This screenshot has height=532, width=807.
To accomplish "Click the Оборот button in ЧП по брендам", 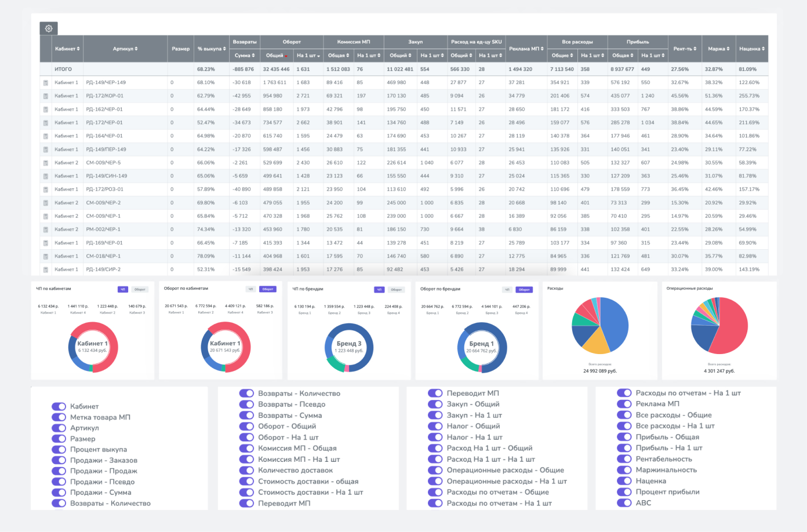I will (x=396, y=289).
